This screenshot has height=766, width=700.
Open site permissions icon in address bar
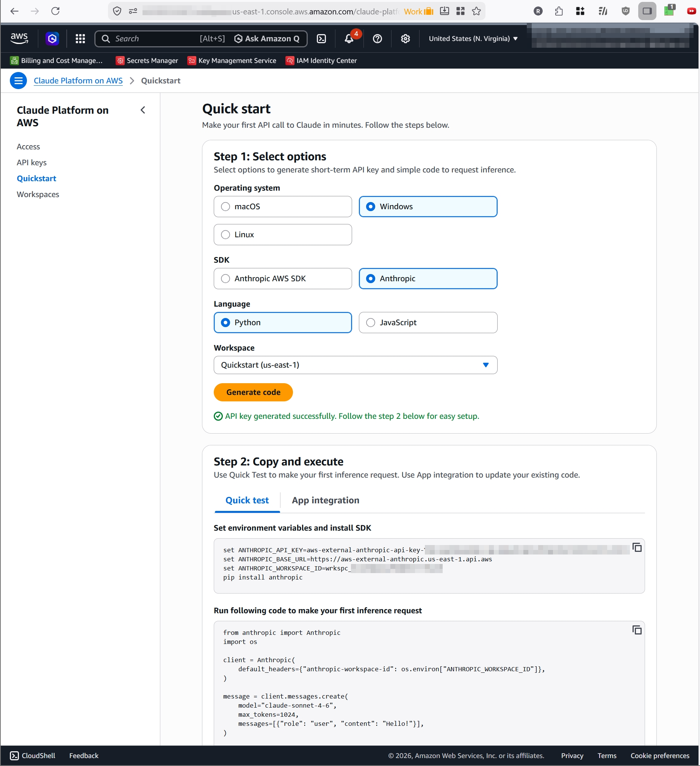pos(133,11)
